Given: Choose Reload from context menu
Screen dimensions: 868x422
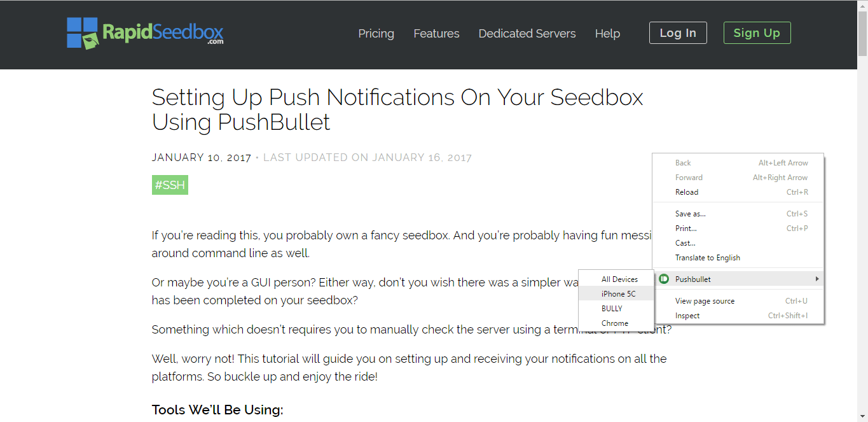Looking at the screenshot, I should click(738, 192).
